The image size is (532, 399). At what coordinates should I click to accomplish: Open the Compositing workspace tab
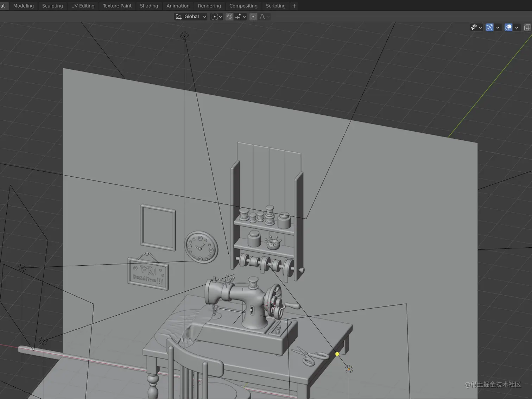243,6
